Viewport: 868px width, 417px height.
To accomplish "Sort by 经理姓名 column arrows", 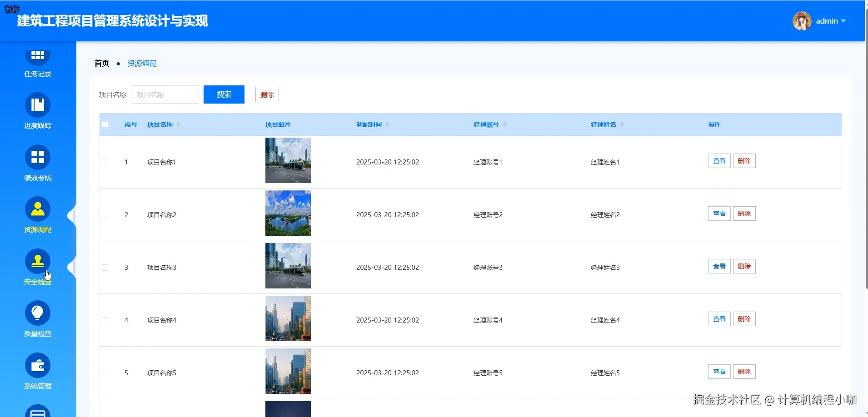I will 622,124.
